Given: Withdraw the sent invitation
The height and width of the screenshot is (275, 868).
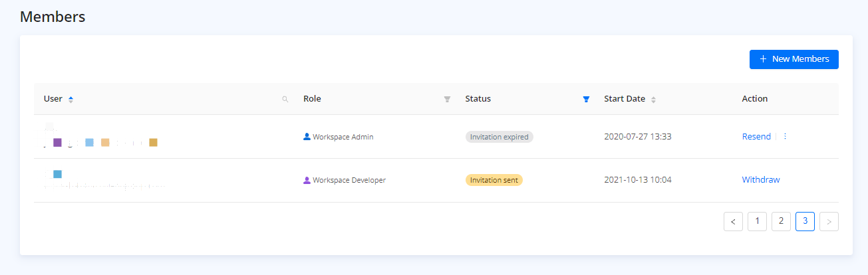Looking at the screenshot, I should (760, 180).
